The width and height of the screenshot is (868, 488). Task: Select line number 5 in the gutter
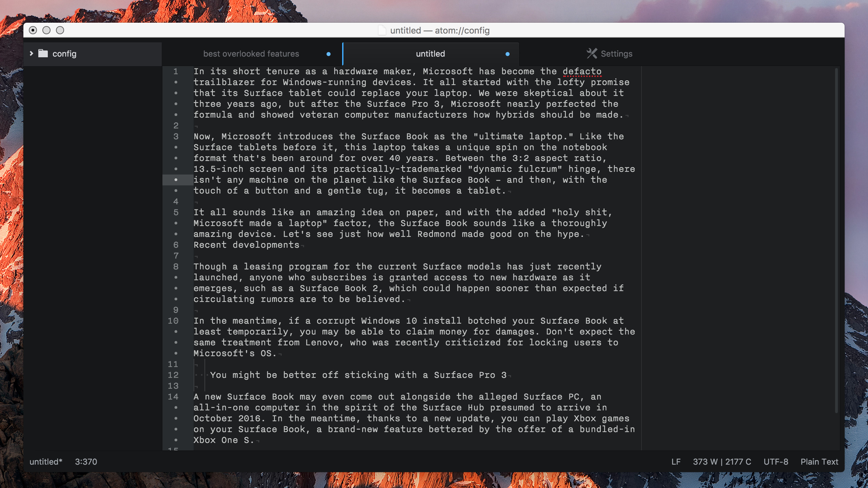pos(176,212)
